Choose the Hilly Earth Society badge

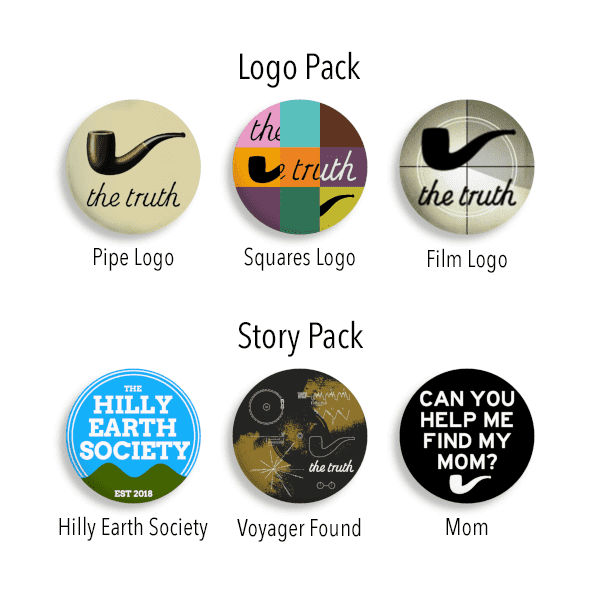point(134,436)
